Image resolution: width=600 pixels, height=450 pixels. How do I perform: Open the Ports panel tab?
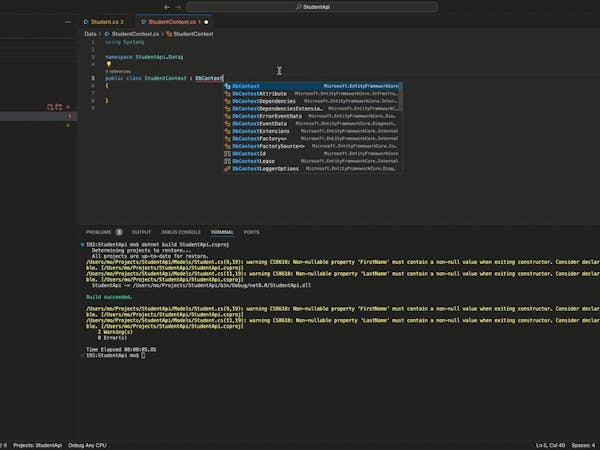point(251,232)
